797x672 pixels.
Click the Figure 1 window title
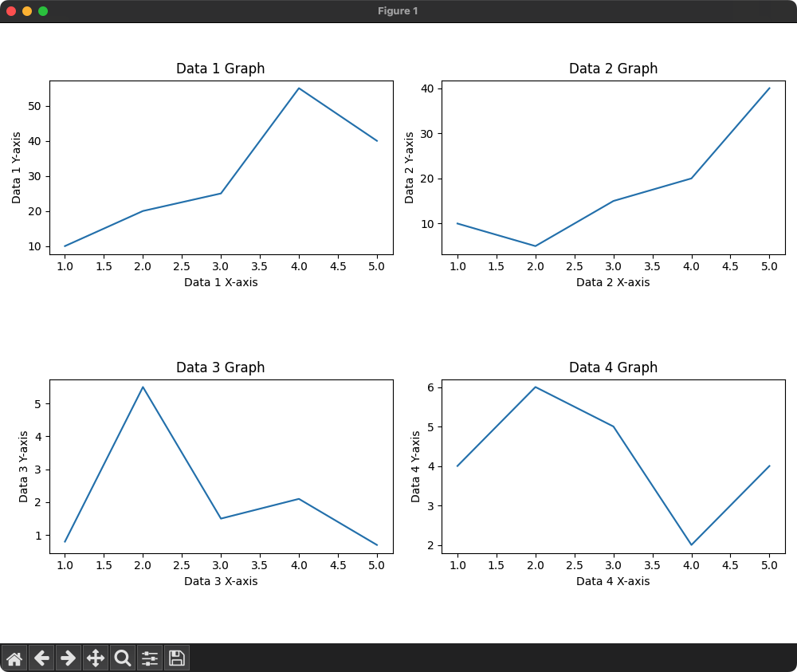tap(398, 11)
